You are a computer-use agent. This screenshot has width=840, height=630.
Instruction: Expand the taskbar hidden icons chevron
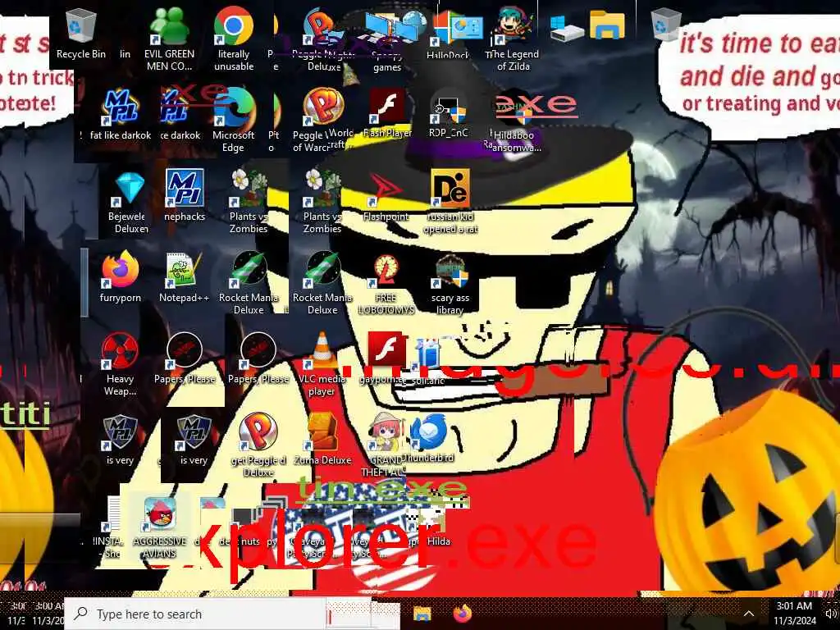(749, 614)
